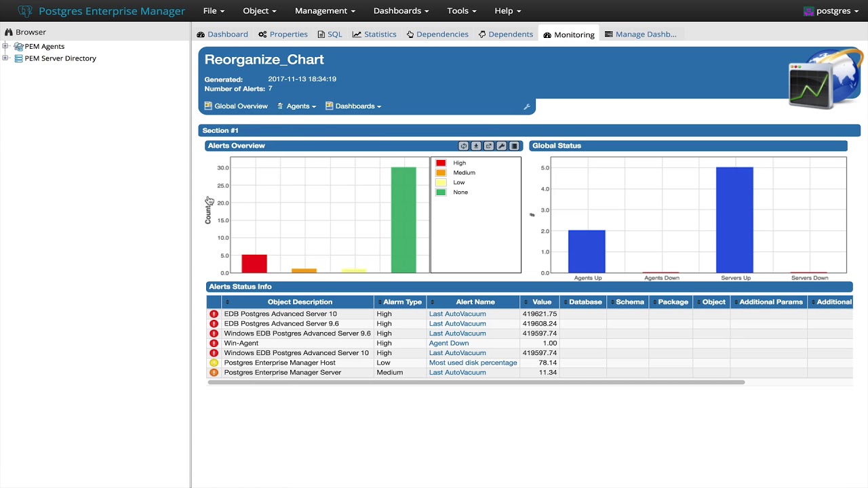Click yellow alert icon for Postgres Enterprise Manager Host

(214, 363)
